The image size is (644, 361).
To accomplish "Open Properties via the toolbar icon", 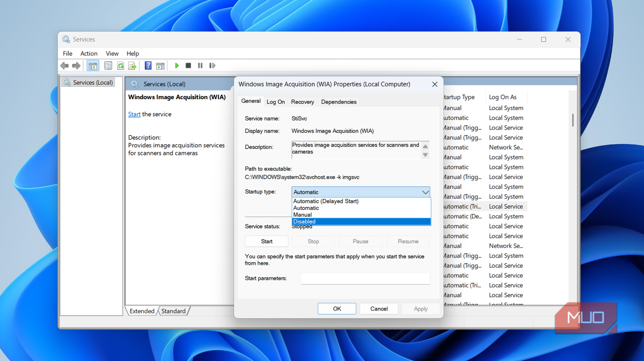I will (x=108, y=66).
